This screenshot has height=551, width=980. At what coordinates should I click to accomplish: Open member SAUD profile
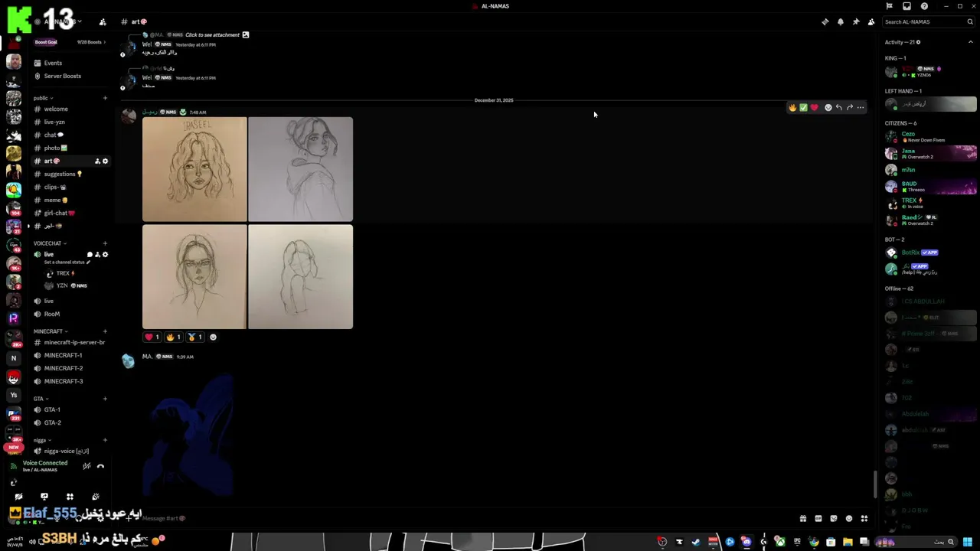tap(930, 187)
